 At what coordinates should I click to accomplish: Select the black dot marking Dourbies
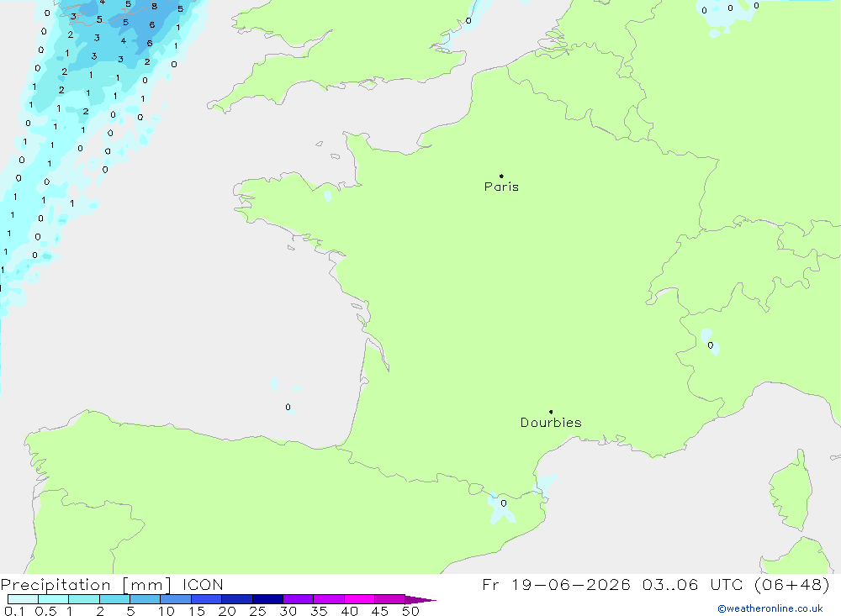(x=551, y=412)
